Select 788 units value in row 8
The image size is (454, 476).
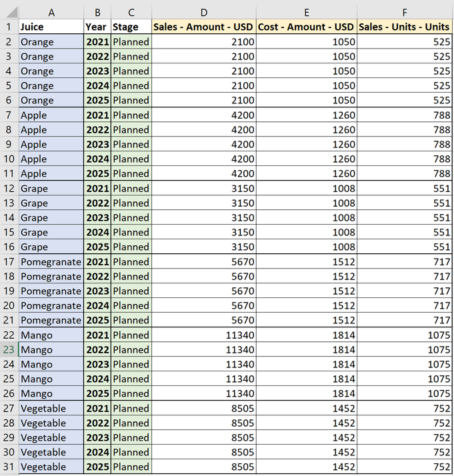(405, 129)
